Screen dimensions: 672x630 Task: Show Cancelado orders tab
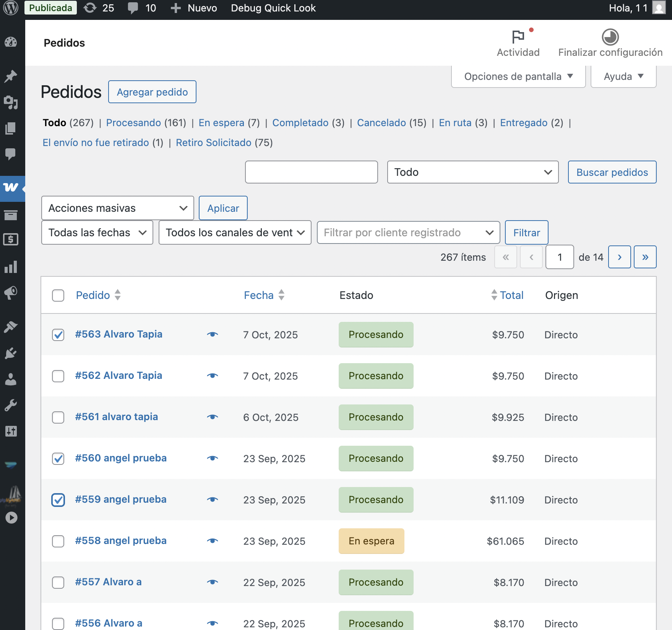pos(381,123)
